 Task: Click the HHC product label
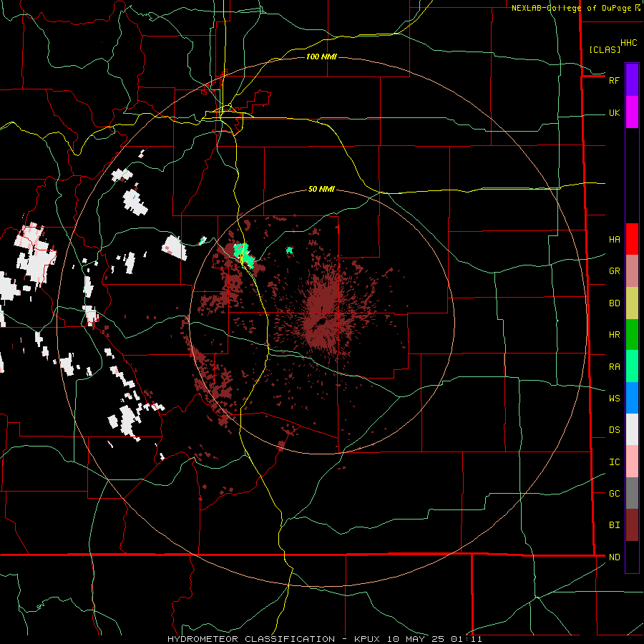[x=628, y=43]
